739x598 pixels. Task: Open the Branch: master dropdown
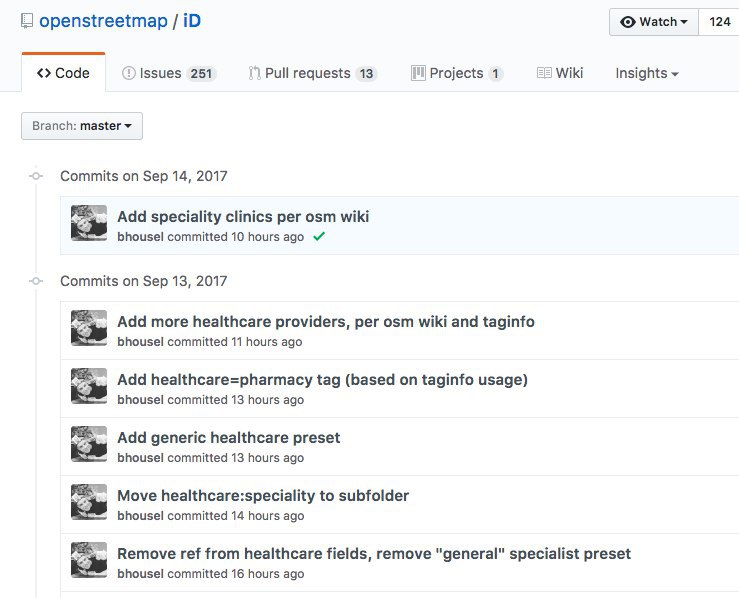coord(82,126)
